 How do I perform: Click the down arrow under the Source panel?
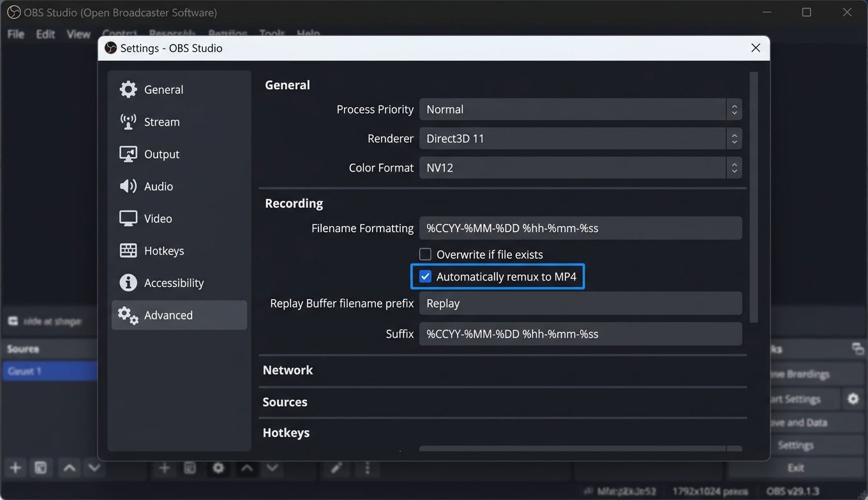point(94,468)
